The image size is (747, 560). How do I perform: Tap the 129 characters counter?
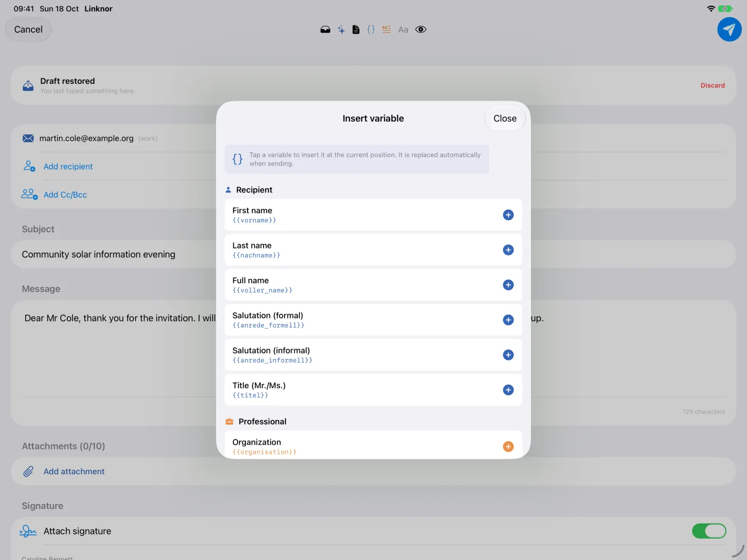click(x=704, y=412)
